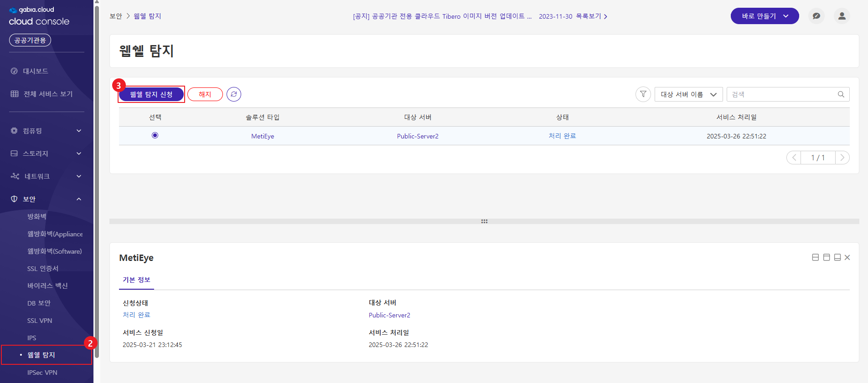This screenshot has height=383, width=868.
Task: Click the 네트워크 nodes icon
Action: [x=15, y=176]
